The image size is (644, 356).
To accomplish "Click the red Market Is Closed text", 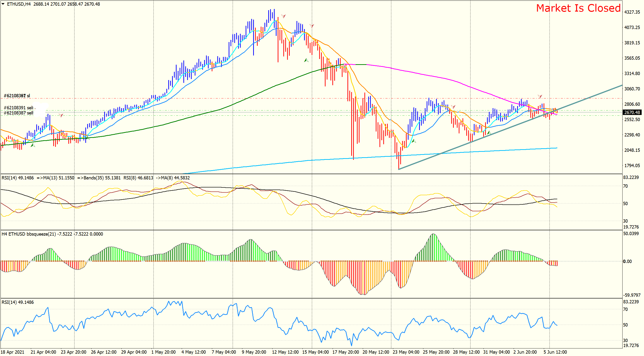I will tap(578, 8).
